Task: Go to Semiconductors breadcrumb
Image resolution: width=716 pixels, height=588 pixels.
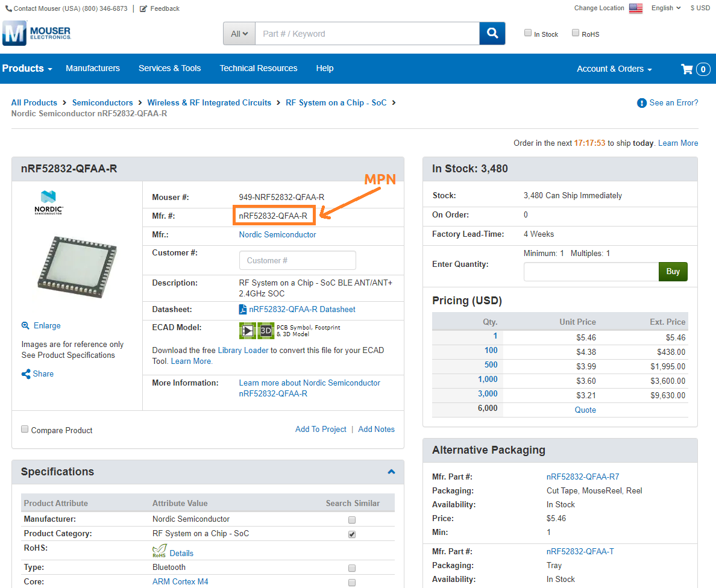Action: point(102,102)
